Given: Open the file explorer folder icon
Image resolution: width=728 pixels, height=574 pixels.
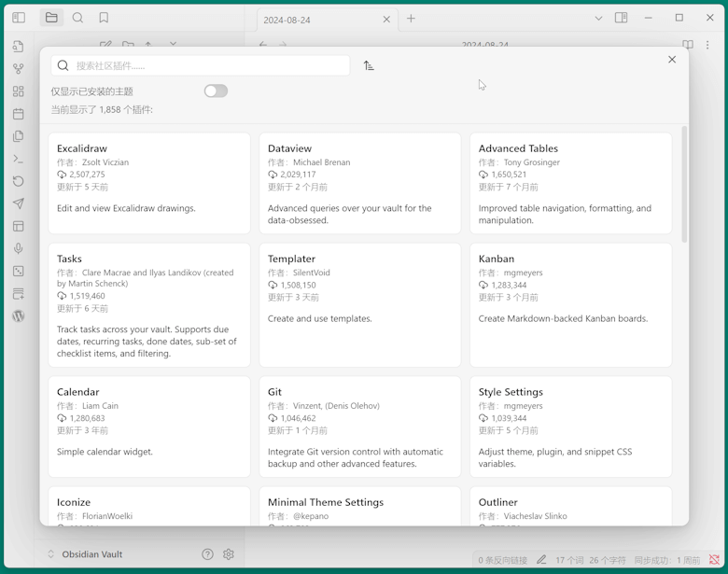Looking at the screenshot, I should (51, 18).
